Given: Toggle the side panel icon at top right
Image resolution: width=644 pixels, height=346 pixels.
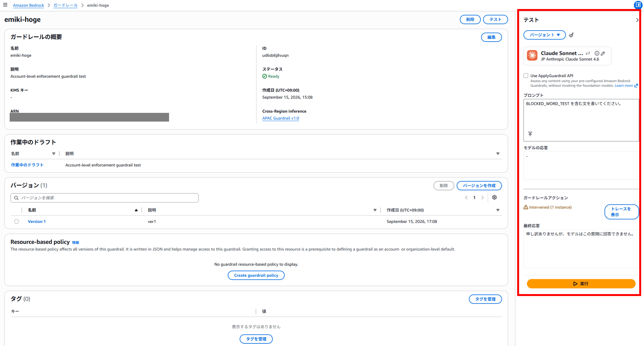Looking at the screenshot, I should (638, 5).
